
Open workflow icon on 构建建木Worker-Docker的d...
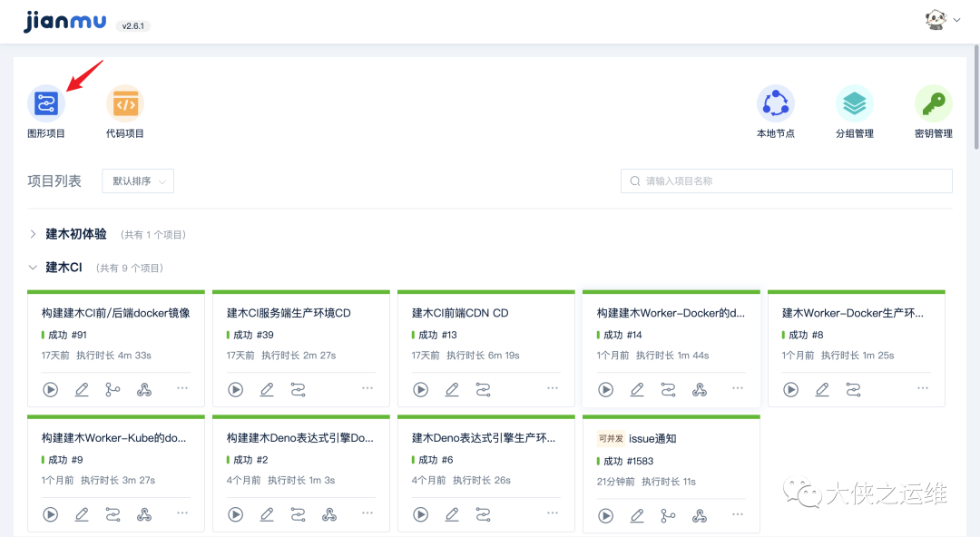(668, 389)
